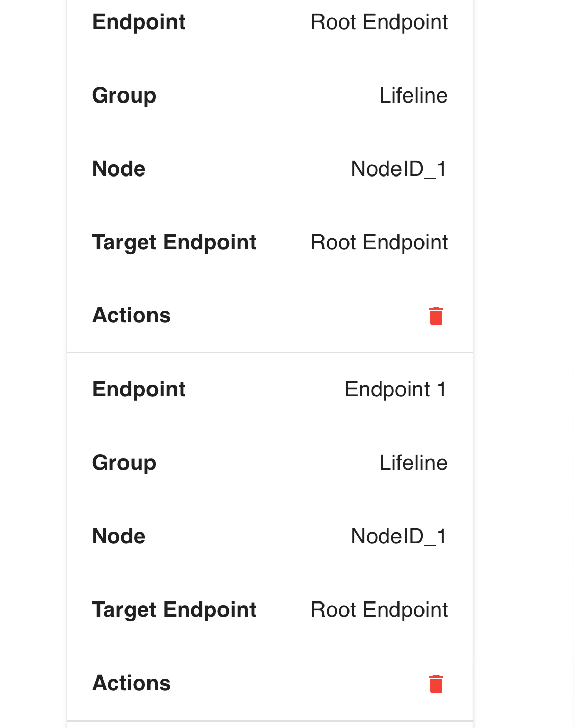
Task: Click the Node label in the first entry
Action: 119,169
